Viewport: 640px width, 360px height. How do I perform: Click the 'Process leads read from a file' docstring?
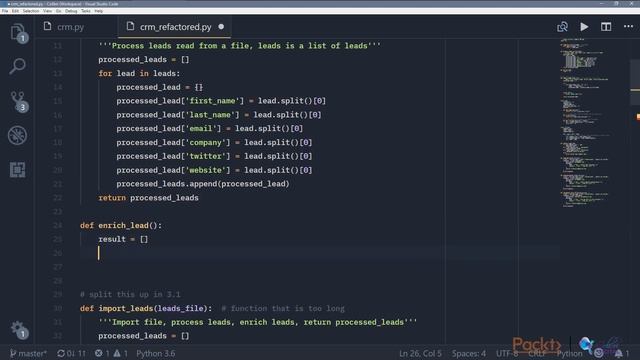240,46
